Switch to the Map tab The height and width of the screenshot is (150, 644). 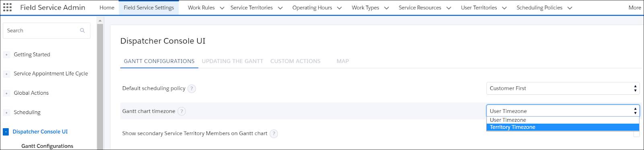(x=343, y=61)
